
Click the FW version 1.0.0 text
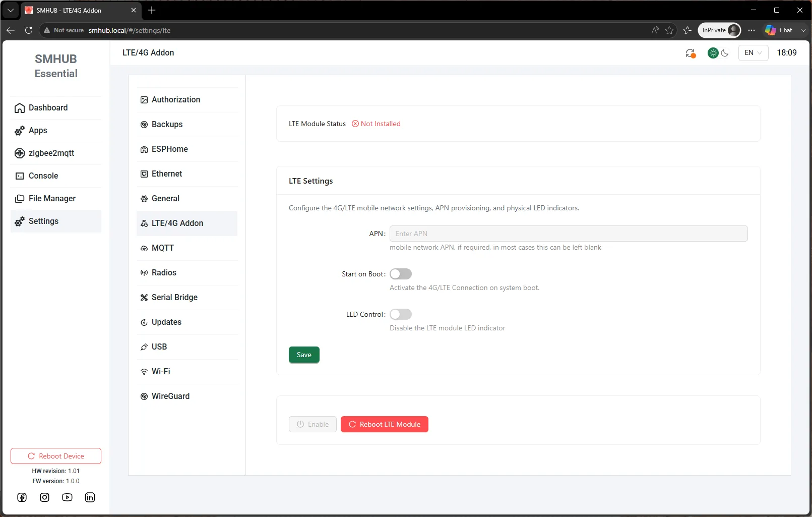56,481
